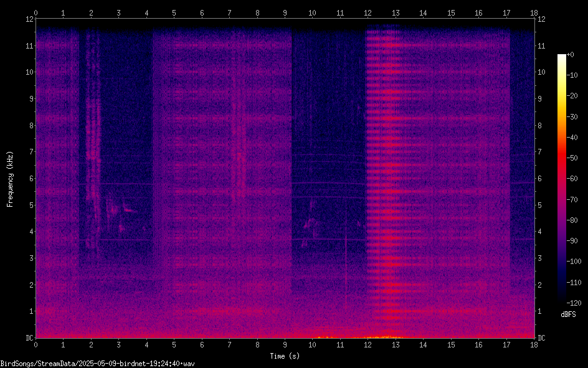Image resolution: width=588 pixels, height=368 pixels.
Task: Click the "-30" colorbar level label
Action: click(572, 117)
